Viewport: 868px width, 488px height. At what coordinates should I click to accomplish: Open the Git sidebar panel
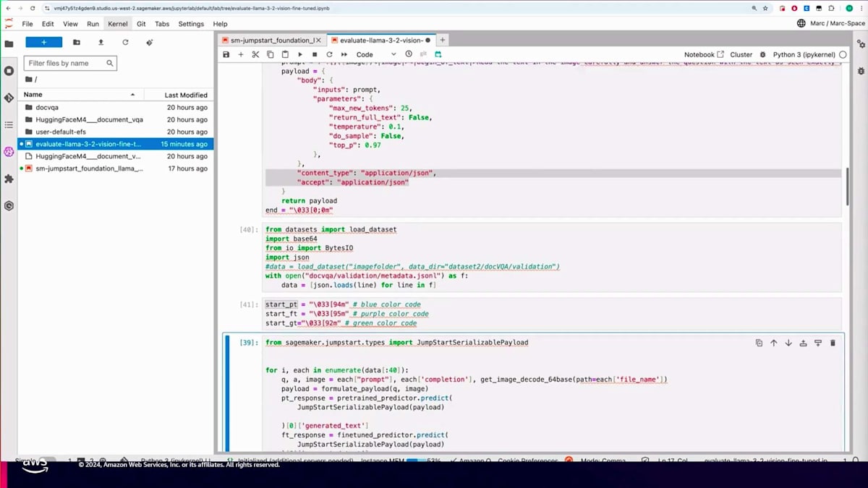point(9,98)
